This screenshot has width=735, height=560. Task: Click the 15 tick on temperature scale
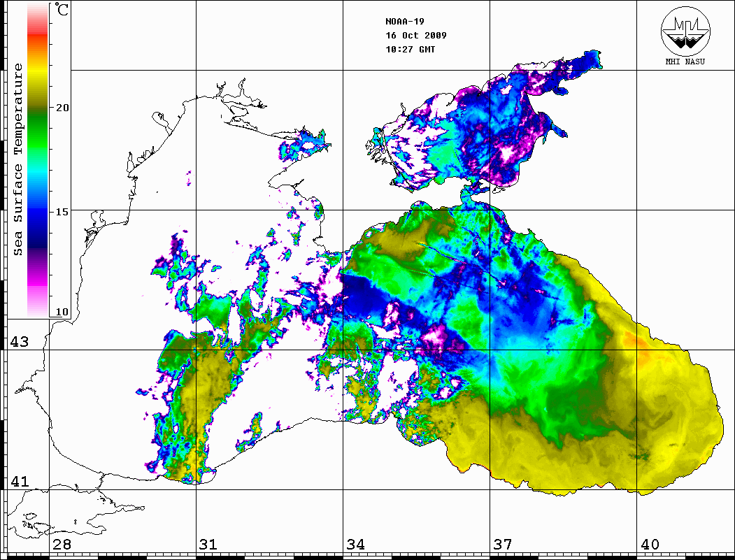(62, 212)
